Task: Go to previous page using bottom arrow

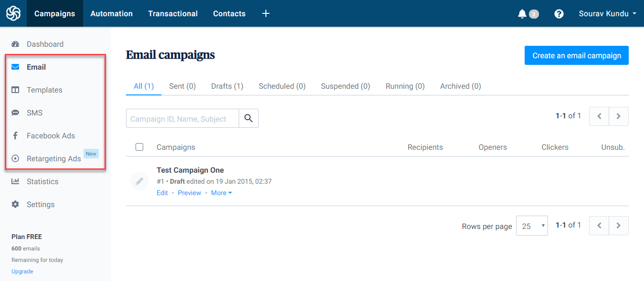Action: pyautogui.click(x=599, y=226)
